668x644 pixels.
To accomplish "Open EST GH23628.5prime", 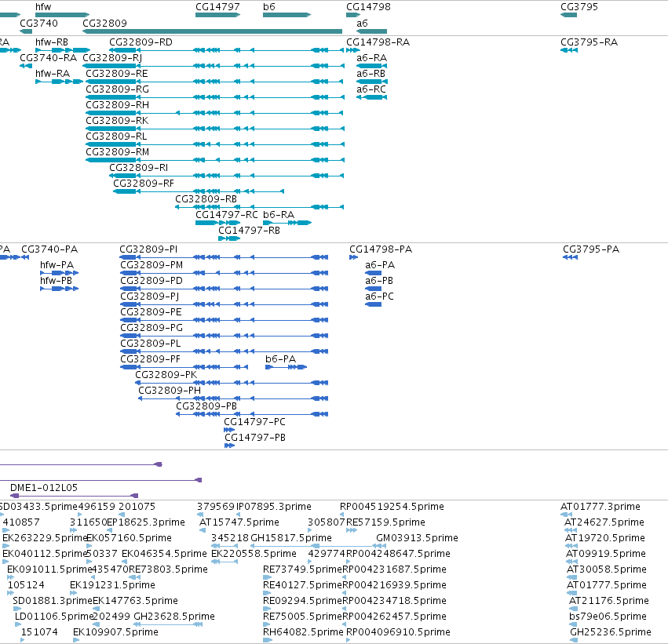I will (168, 624).
